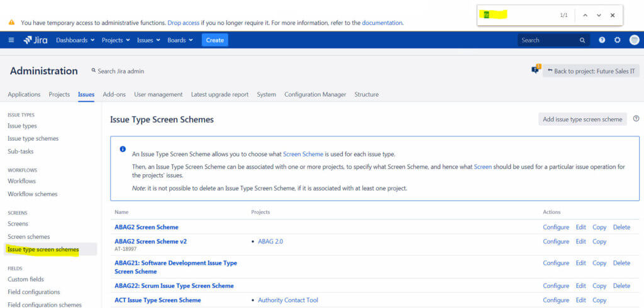Open Field configurations in sidebar
Viewport: 644px width, 308px height.
(34, 292)
